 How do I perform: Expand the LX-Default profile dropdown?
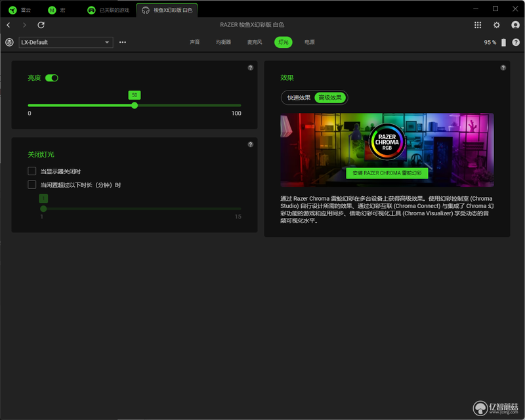point(66,42)
